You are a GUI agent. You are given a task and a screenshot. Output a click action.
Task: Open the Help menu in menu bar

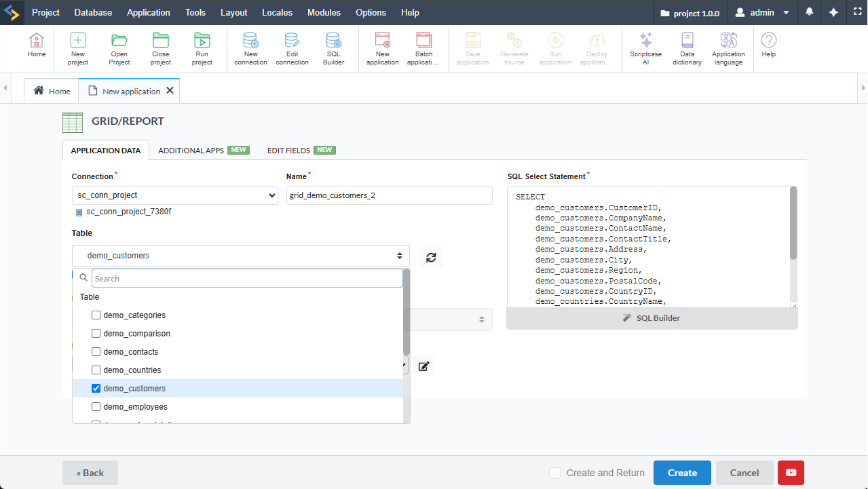click(x=410, y=12)
